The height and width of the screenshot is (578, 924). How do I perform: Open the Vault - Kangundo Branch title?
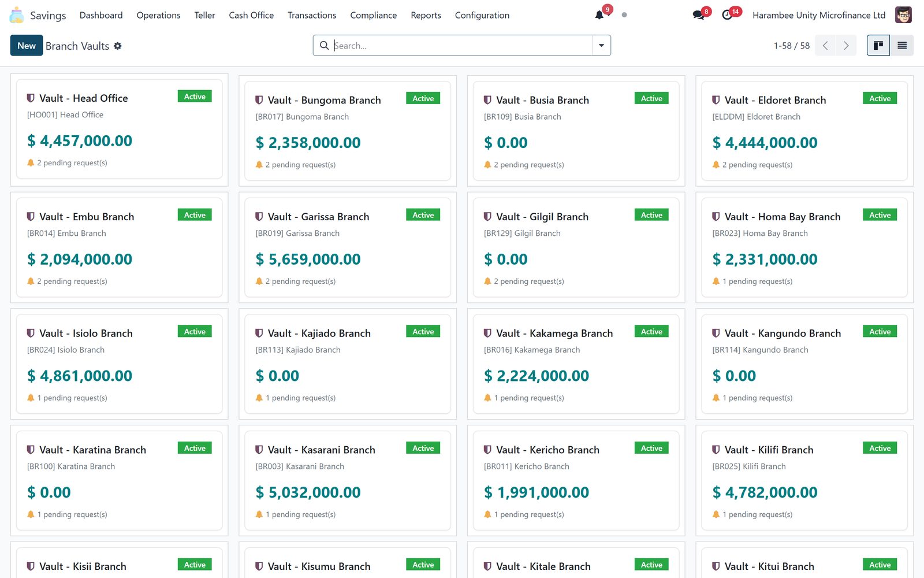point(783,334)
